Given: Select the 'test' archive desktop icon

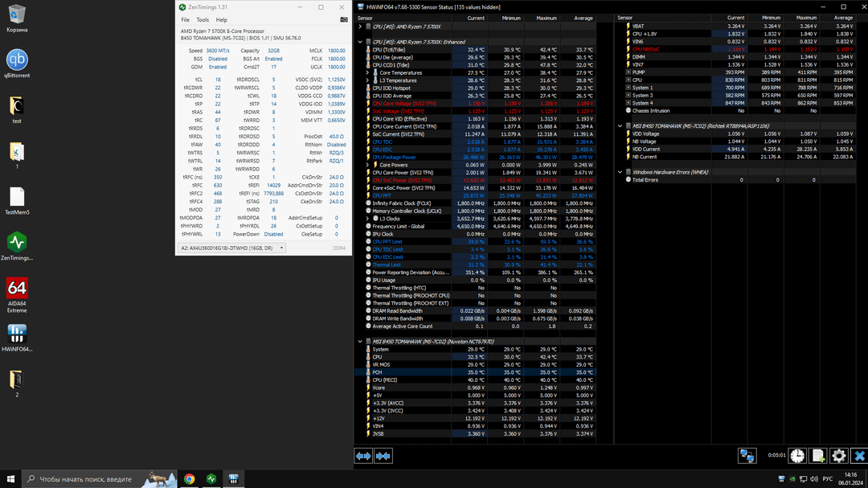Looking at the screenshot, I should point(17,109).
